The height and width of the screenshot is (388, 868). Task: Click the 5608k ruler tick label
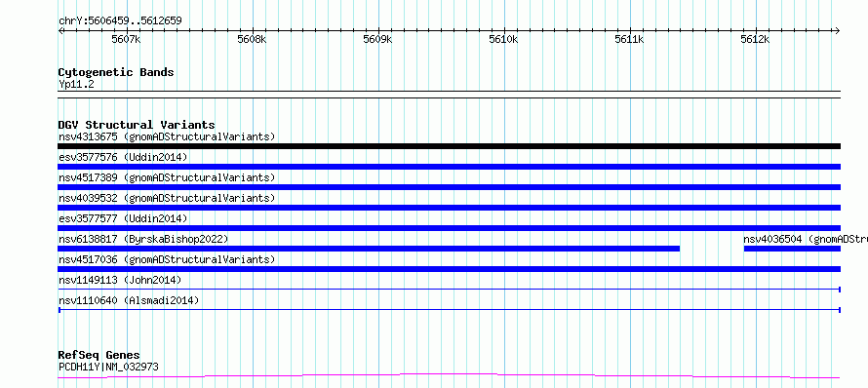pos(252,39)
